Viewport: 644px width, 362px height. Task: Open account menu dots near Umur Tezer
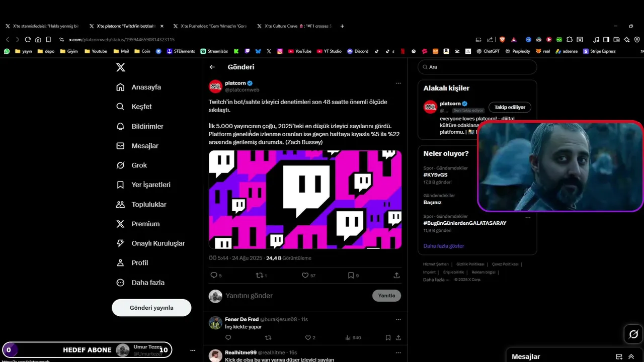point(192,350)
